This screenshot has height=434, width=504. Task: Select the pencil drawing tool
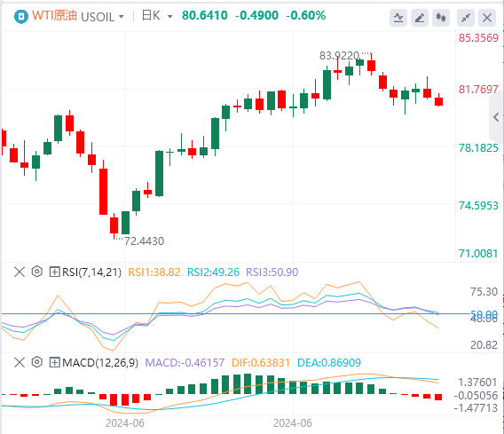(x=420, y=18)
